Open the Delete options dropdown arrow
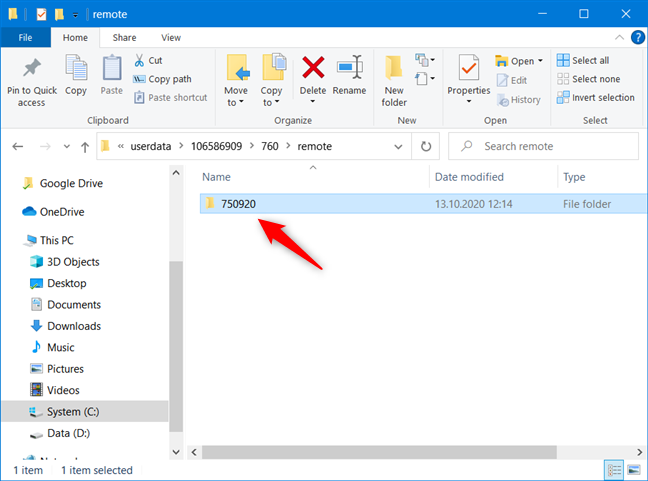The image size is (648, 481). (x=313, y=101)
